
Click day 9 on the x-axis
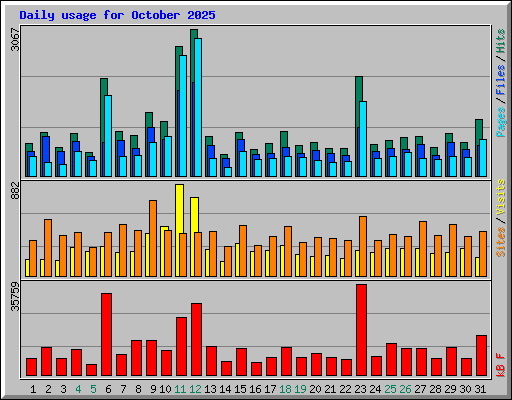pyautogui.click(x=153, y=389)
